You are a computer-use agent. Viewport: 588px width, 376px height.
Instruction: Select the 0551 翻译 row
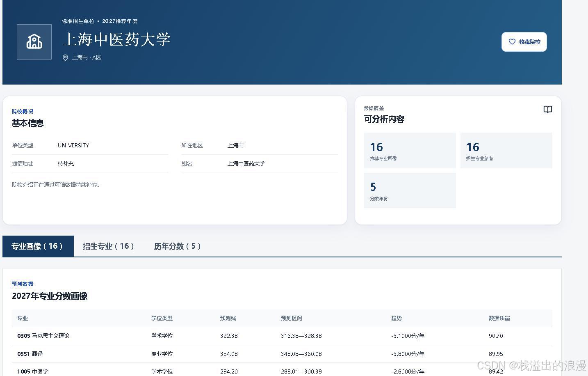pyautogui.click(x=282, y=354)
